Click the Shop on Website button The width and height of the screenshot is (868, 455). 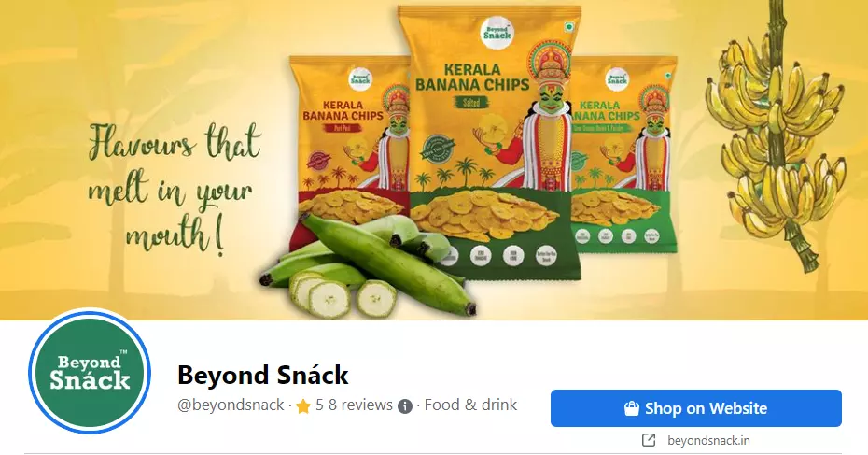tap(696, 408)
